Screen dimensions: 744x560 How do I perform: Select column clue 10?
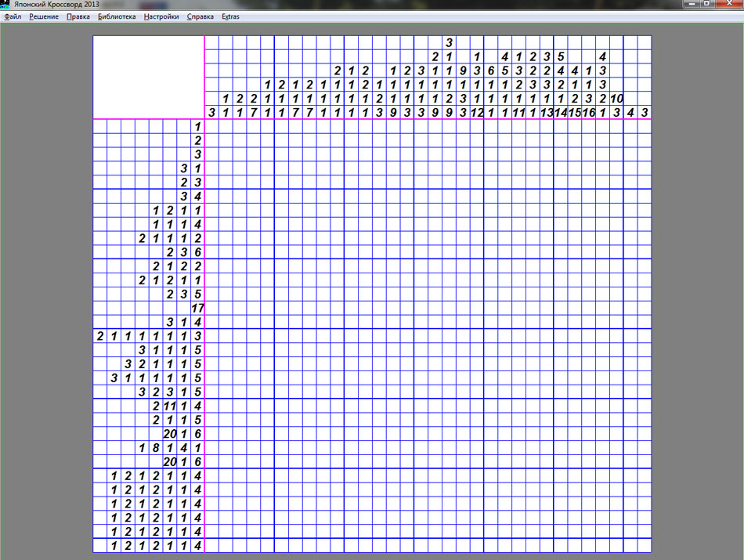(x=616, y=99)
